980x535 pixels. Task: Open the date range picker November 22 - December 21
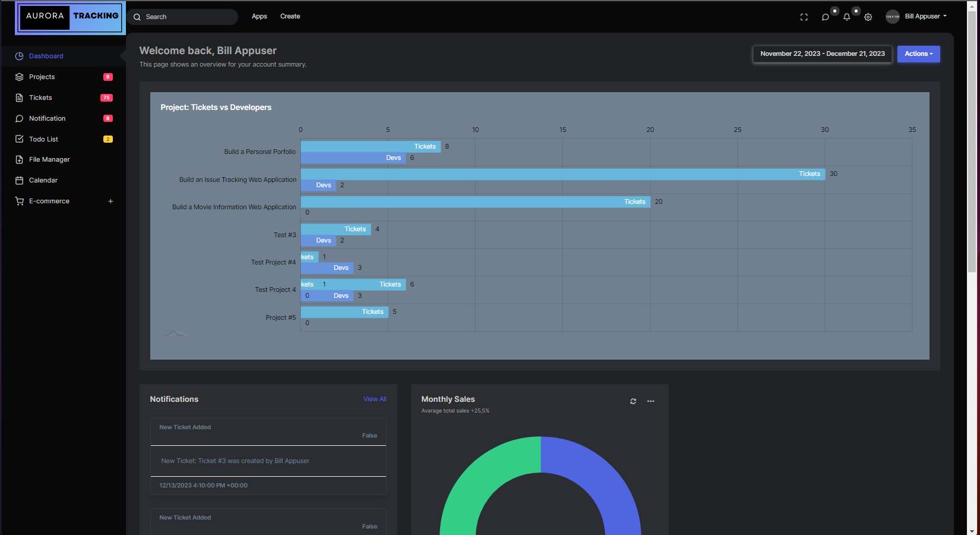click(823, 54)
